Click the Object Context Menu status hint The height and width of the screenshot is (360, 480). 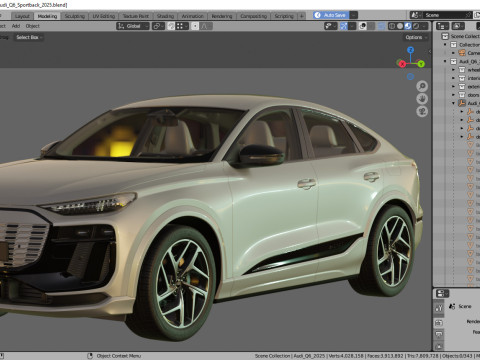[119, 356]
